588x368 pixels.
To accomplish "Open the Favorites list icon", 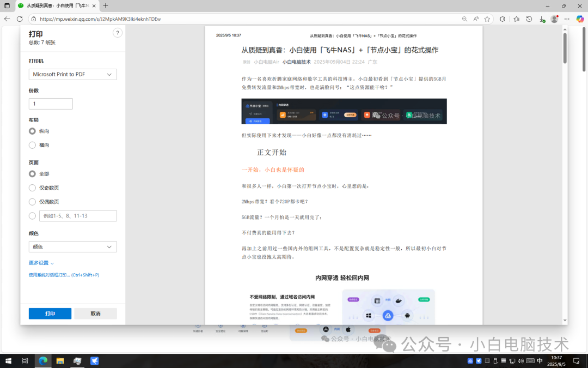I will click(516, 19).
